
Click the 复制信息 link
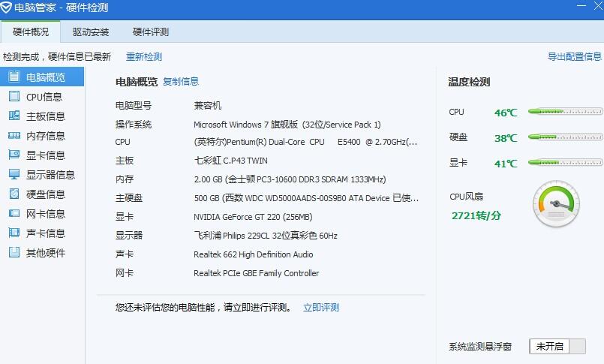pos(181,81)
